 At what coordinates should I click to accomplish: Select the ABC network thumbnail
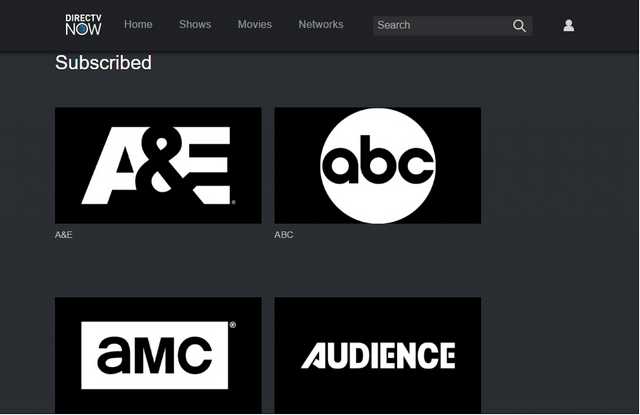pos(378,165)
